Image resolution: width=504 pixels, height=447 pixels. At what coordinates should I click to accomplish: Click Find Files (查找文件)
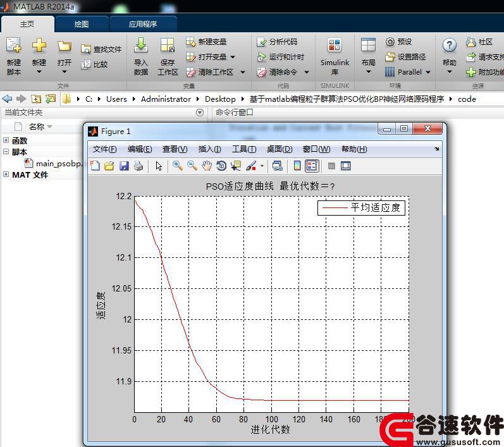click(101, 49)
